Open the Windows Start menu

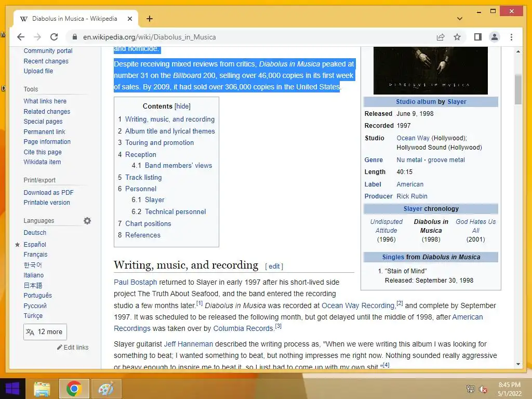coord(12,389)
